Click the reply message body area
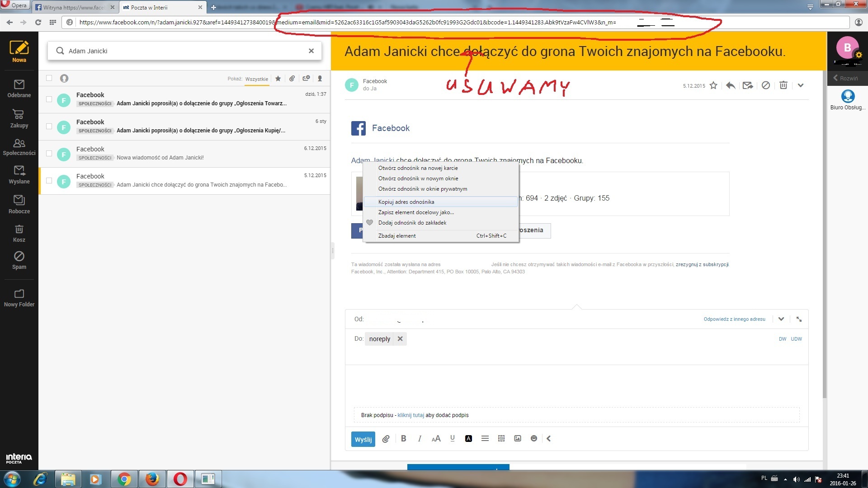Viewport: 868px width, 488px height. point(576,386)
